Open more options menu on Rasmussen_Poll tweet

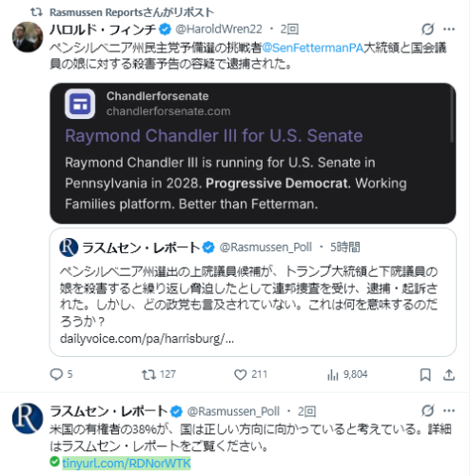[449, 410]
